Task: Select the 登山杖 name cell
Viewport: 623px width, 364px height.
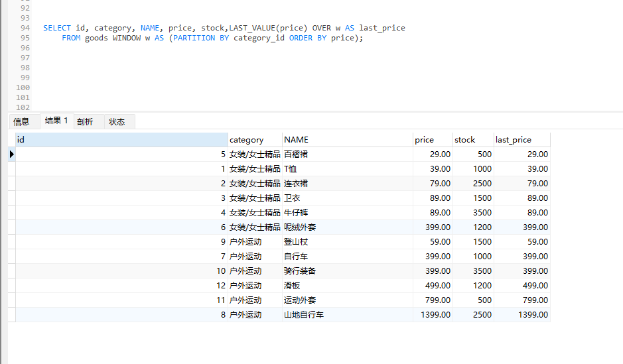Action: (x=348, y=242)
